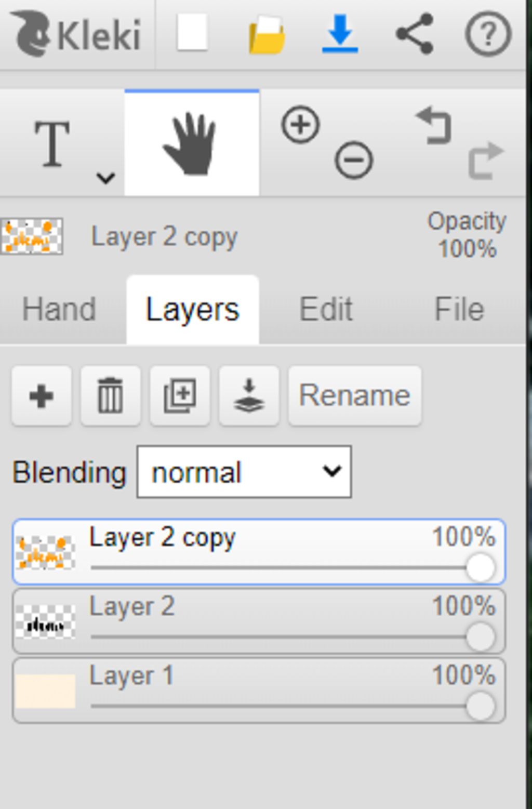Open the help question mark
The width and height of the screenshot is (532, 809).
click(x=487, y=34)
